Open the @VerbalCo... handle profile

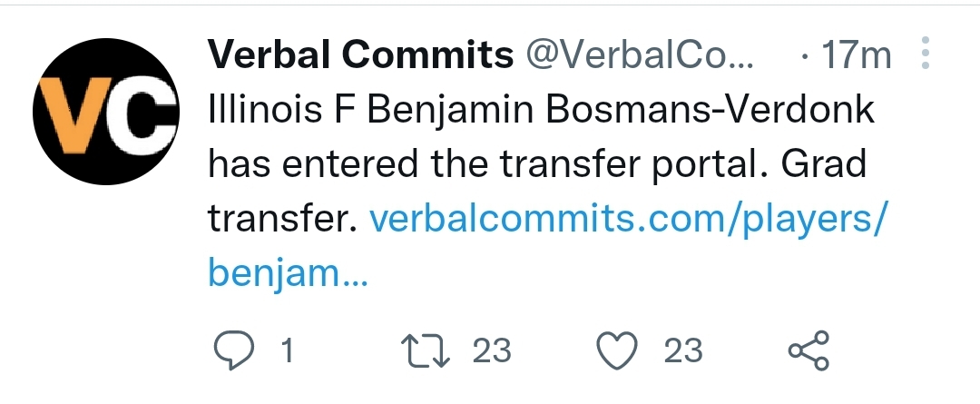[x=638, y=56]
